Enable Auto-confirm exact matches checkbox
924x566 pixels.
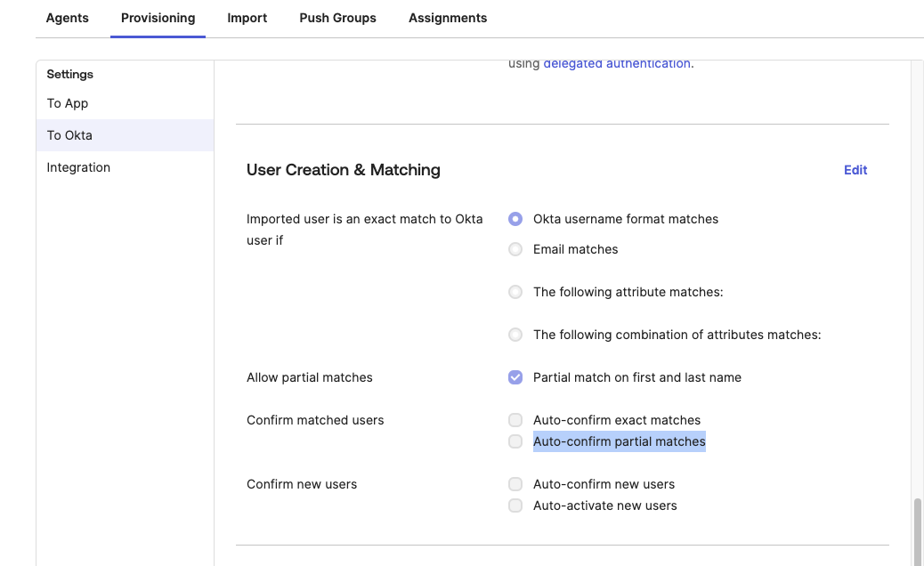pyautogui.click(x=515, y=421)
